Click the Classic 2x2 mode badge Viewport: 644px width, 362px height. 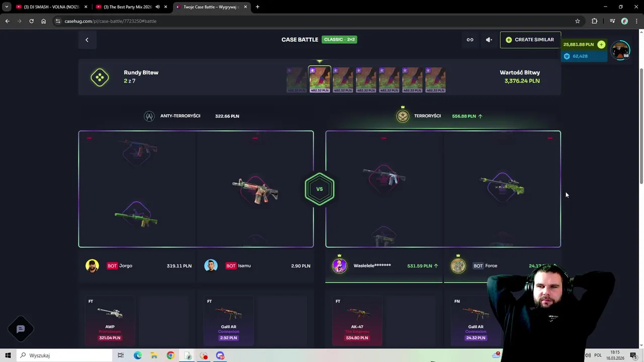[x=340, y=39]
